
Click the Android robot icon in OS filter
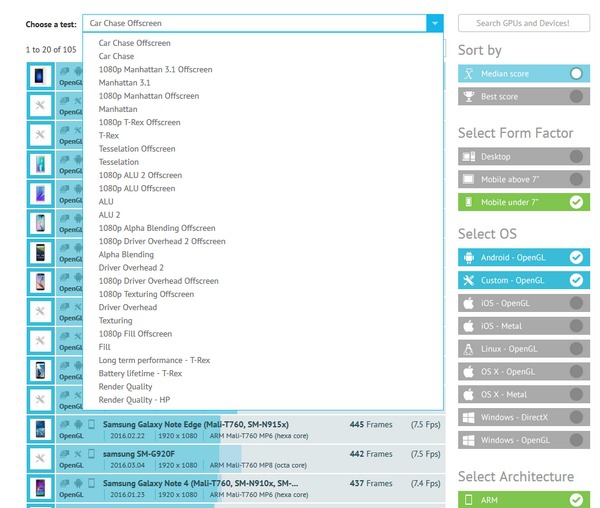(x=469, y=257)
